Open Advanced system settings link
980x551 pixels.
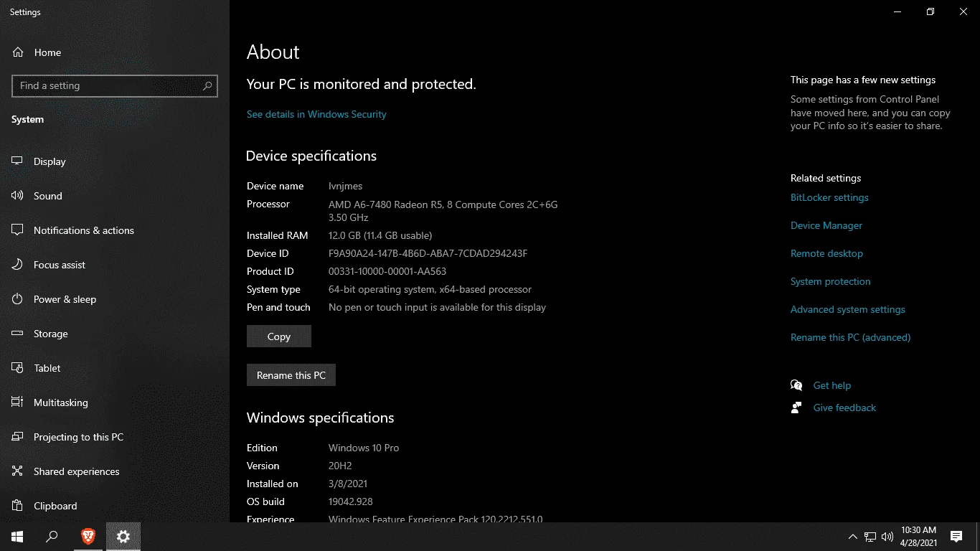click(848, 309)
